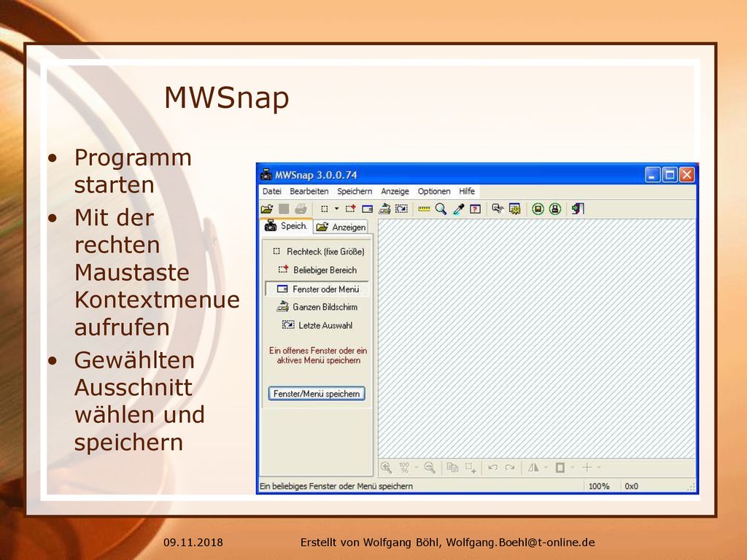Open the Datei menu

click(x=272, y=192)
